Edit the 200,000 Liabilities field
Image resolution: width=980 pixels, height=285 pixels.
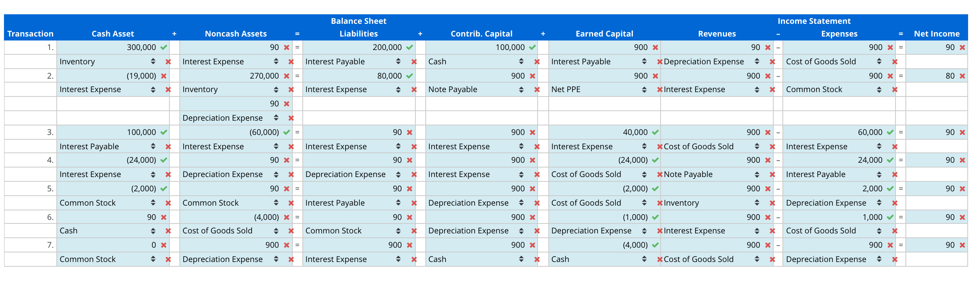pos(354,47)
